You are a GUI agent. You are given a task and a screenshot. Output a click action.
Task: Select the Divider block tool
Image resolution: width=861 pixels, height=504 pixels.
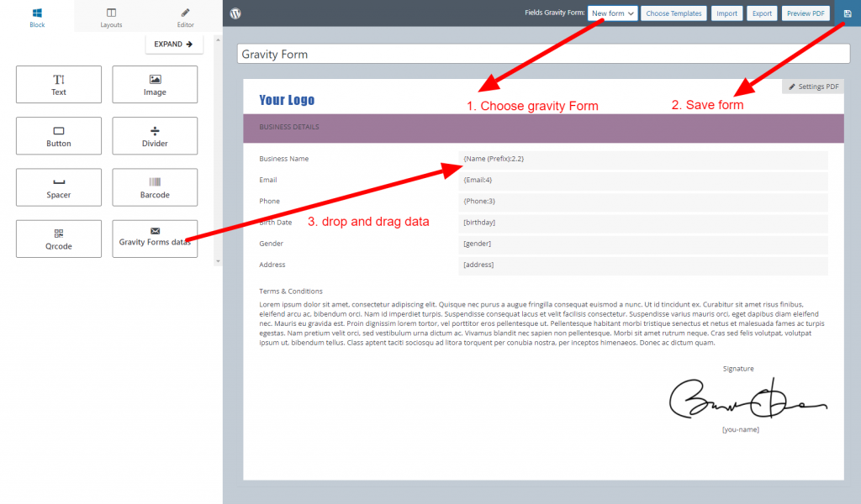(155, 135)
